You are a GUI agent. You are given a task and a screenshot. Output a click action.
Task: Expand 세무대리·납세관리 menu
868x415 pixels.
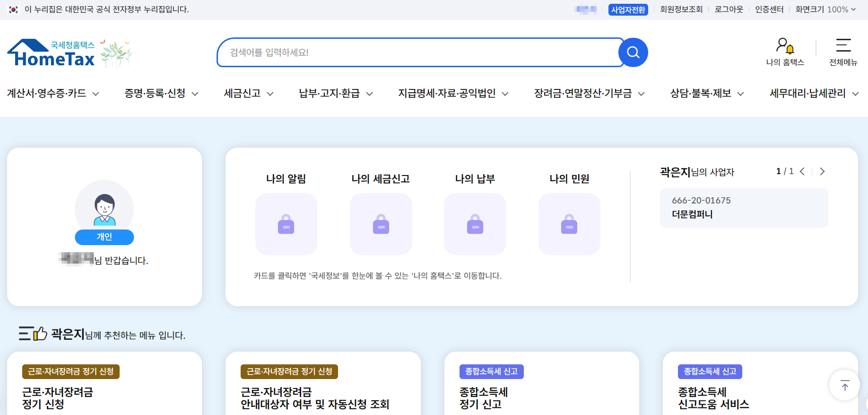pyautogui.click(x=814, y=94)
